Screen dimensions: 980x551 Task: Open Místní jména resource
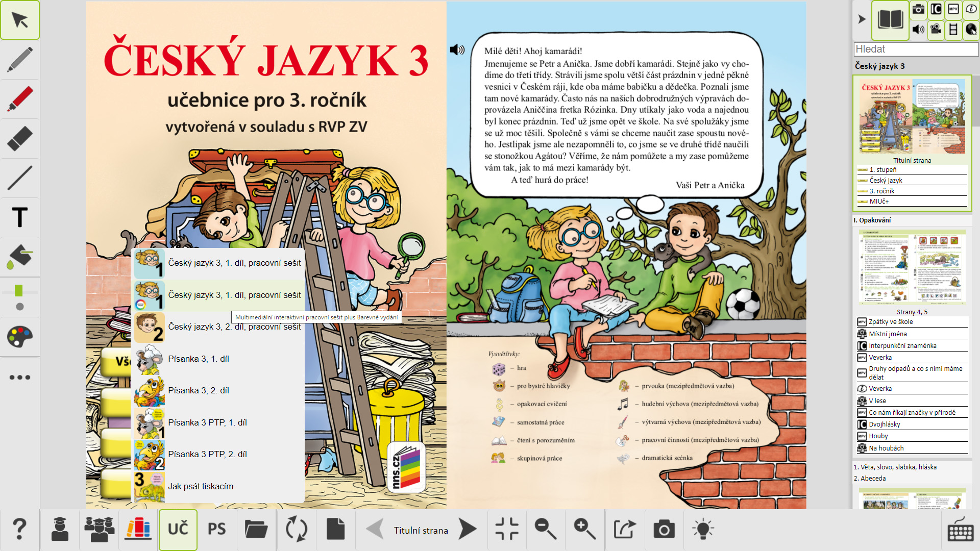[912, 334]
